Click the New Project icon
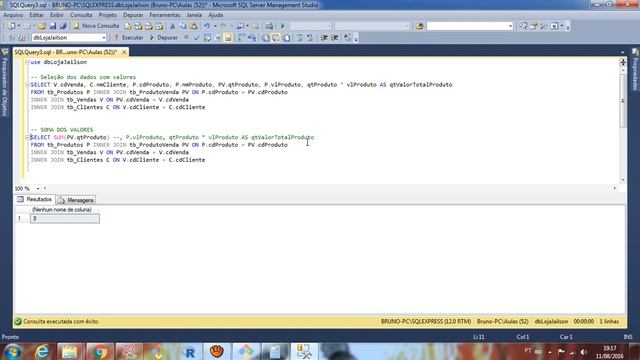This screenshot has height=360, width=640. pos(11,26)
